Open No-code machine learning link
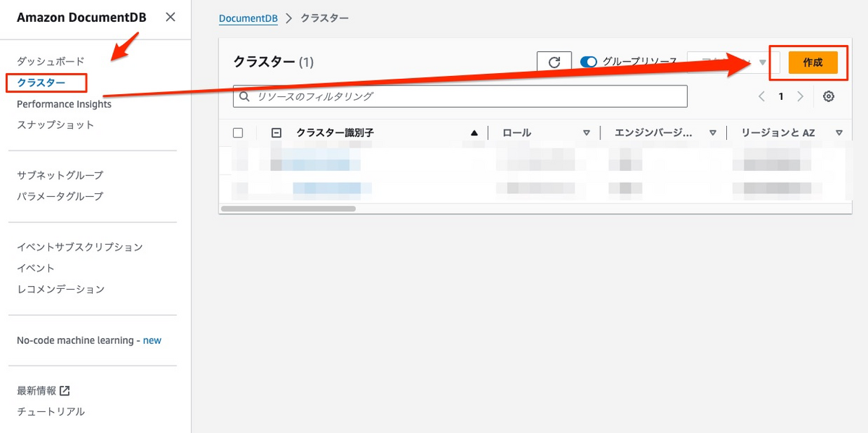This screenshot has width=868, height=433. pyautogui.click(x=89, y=340)
